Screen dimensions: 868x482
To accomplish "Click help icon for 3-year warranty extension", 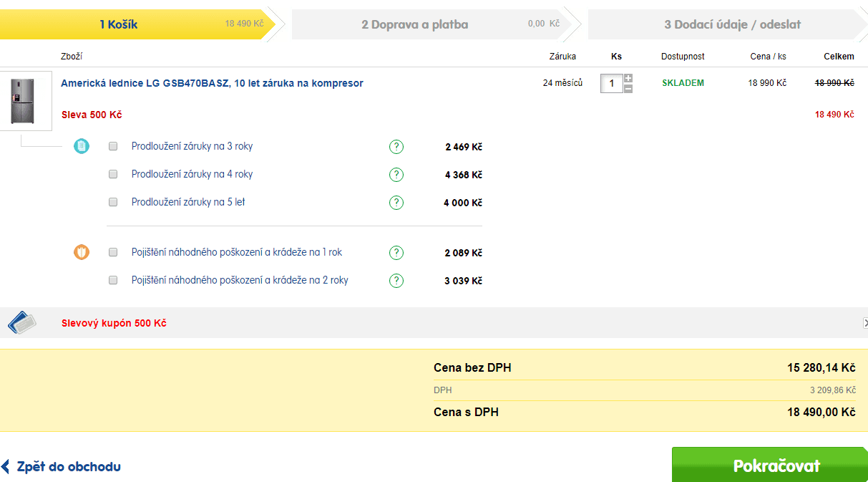I will pyautogui.click(x=396, y=147).
